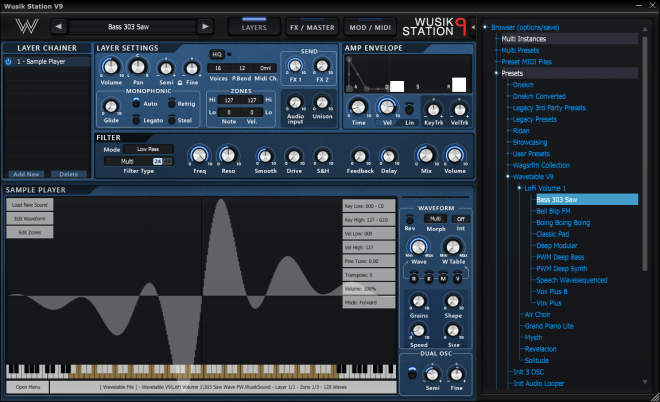Click the Semi tune knob in Layer Settings

tap(166, 68)
